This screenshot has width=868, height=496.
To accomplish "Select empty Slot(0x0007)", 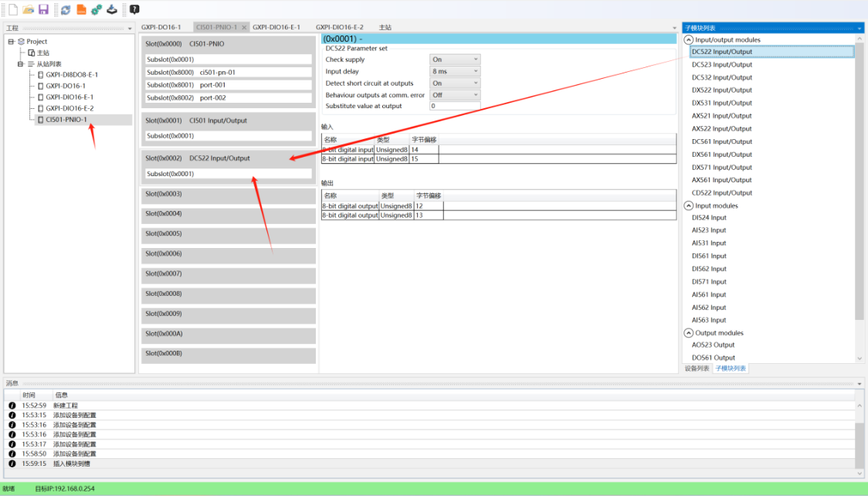I will click(x=228, y=276).
